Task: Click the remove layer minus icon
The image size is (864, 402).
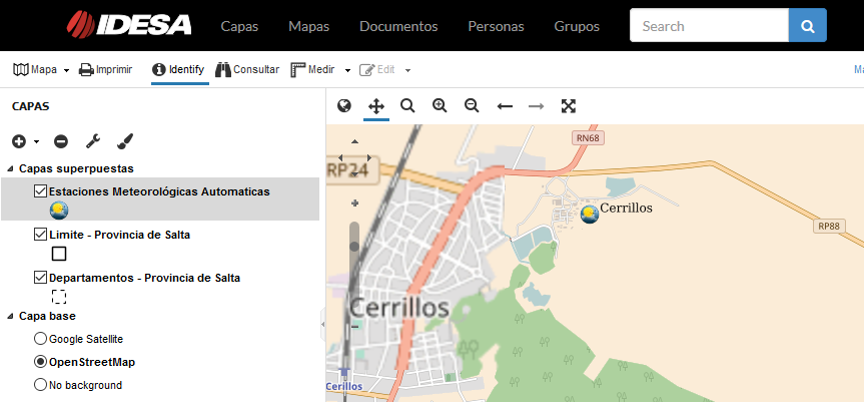Action: (61, 142)
